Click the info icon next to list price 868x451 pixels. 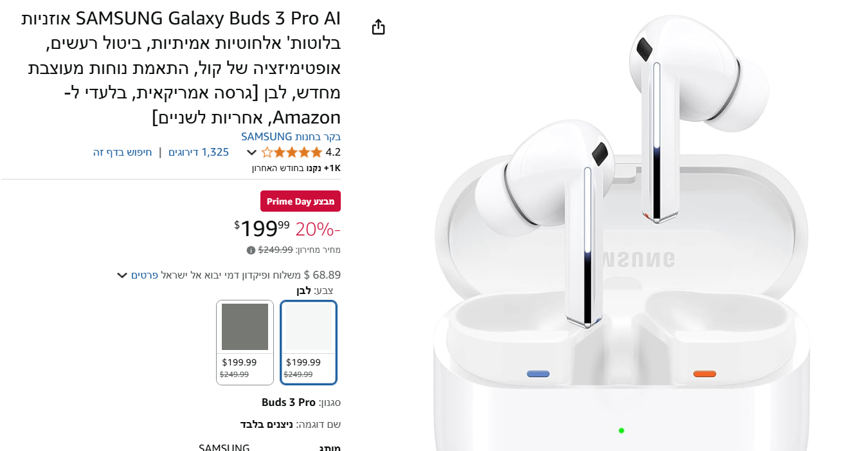point(251,250)
